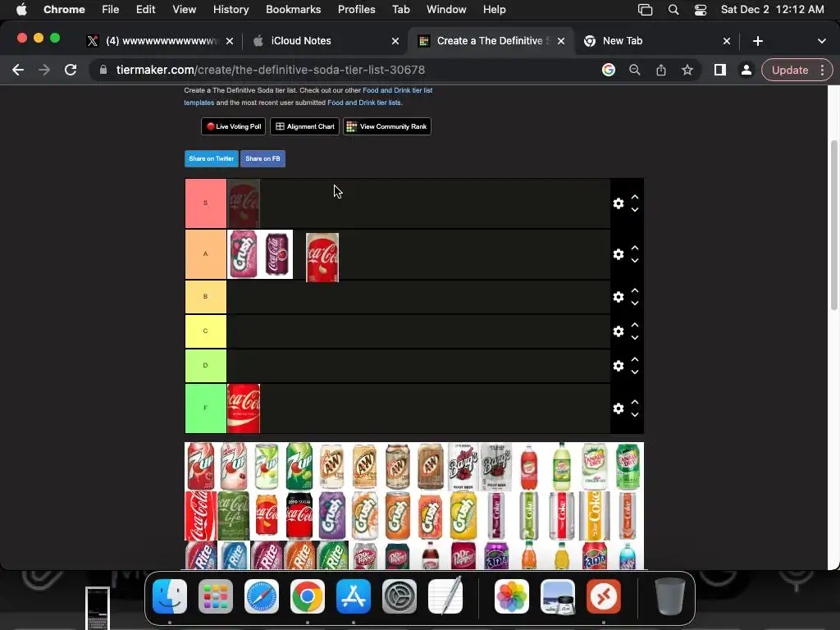Open the View menu
The width and height of the screenshot is (840, 630).
(x=184, y=10)
